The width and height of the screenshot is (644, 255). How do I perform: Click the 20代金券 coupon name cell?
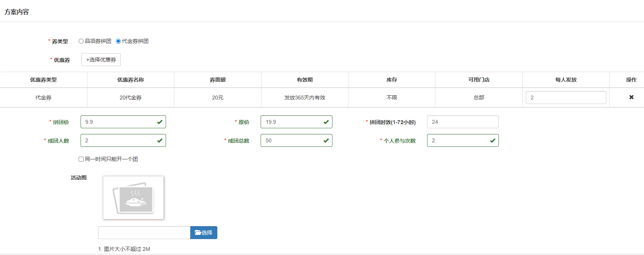coord(130,98)
